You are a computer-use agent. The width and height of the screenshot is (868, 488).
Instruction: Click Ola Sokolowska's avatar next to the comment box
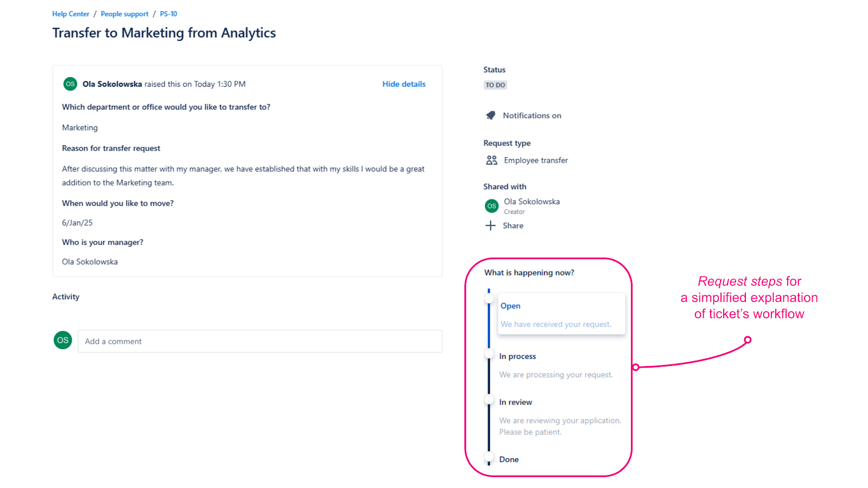pos(62,340)
